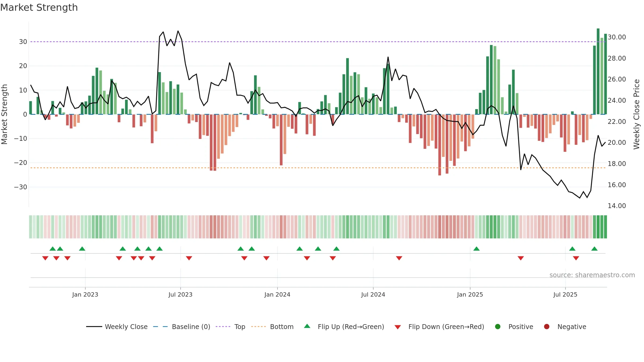Click the Jul 2024 axis label
Viewport: 644px width, 362px height.
click(x=373, y=295)
